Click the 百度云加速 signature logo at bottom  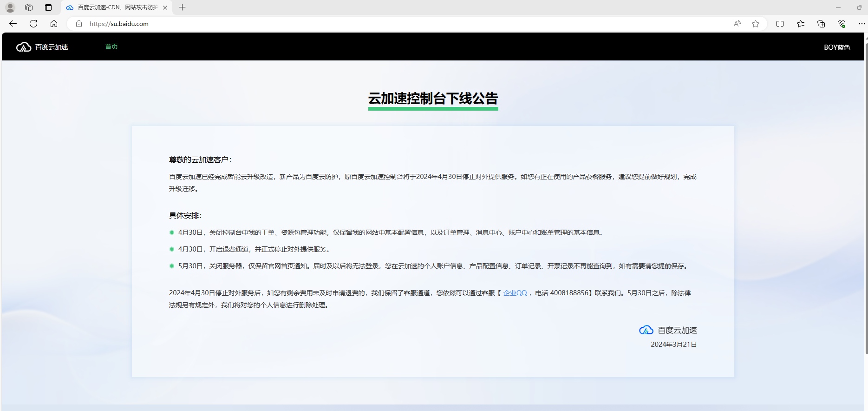point(668,330)
